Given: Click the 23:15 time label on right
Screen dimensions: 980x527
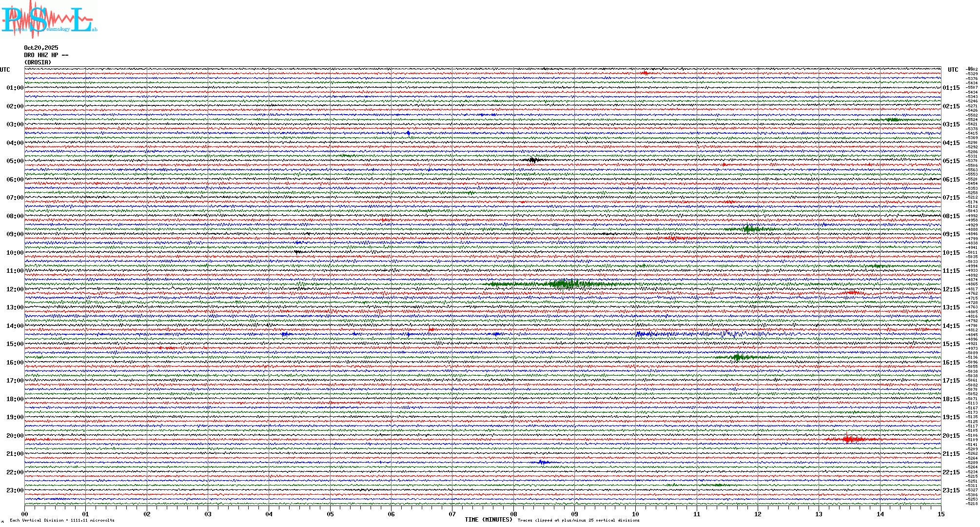Looking at the screenshot, I should (951, 490).
